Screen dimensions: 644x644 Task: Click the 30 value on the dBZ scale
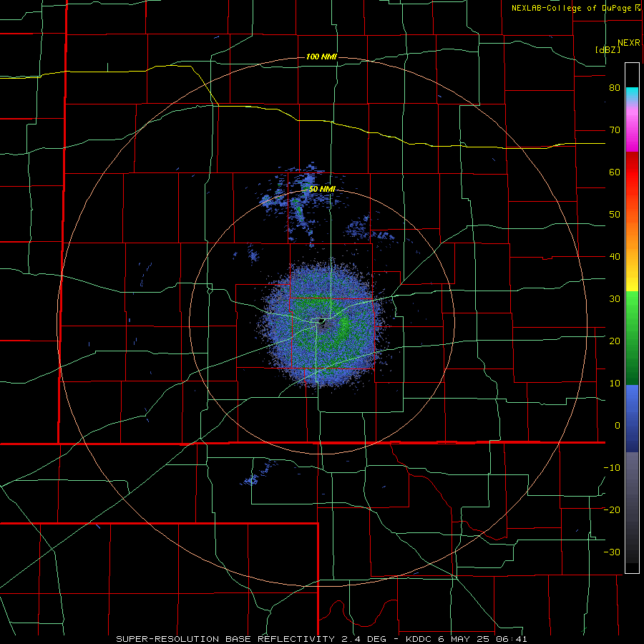[615, 298]
